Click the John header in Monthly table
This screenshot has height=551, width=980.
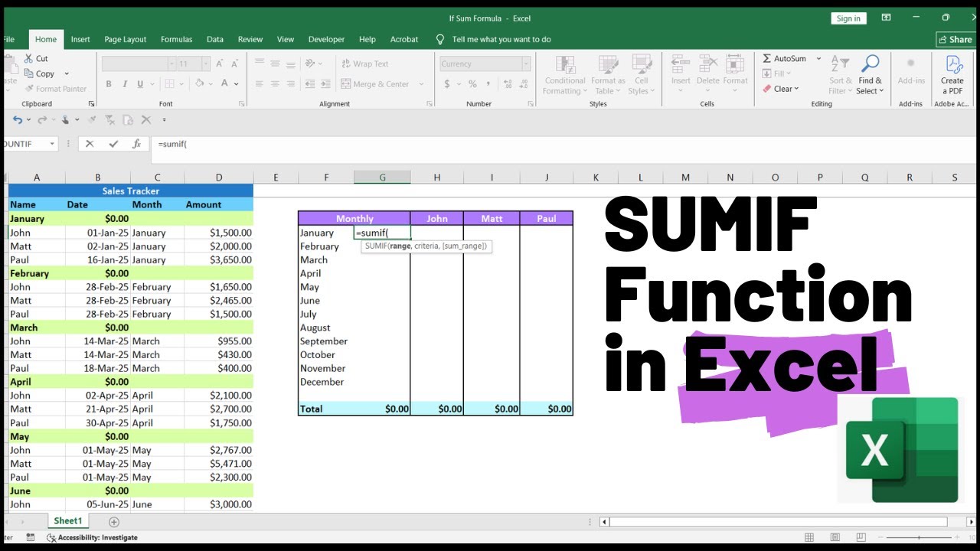pyautogui.click(x=437, y=218)
